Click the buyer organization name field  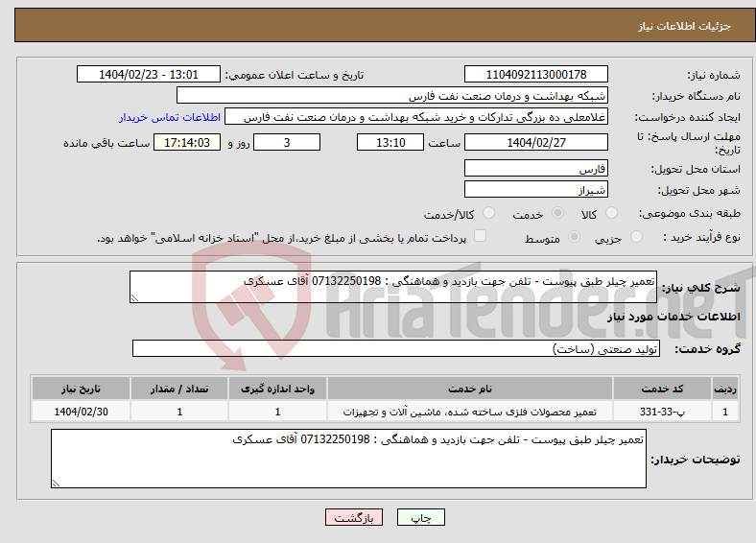(392, 96)
